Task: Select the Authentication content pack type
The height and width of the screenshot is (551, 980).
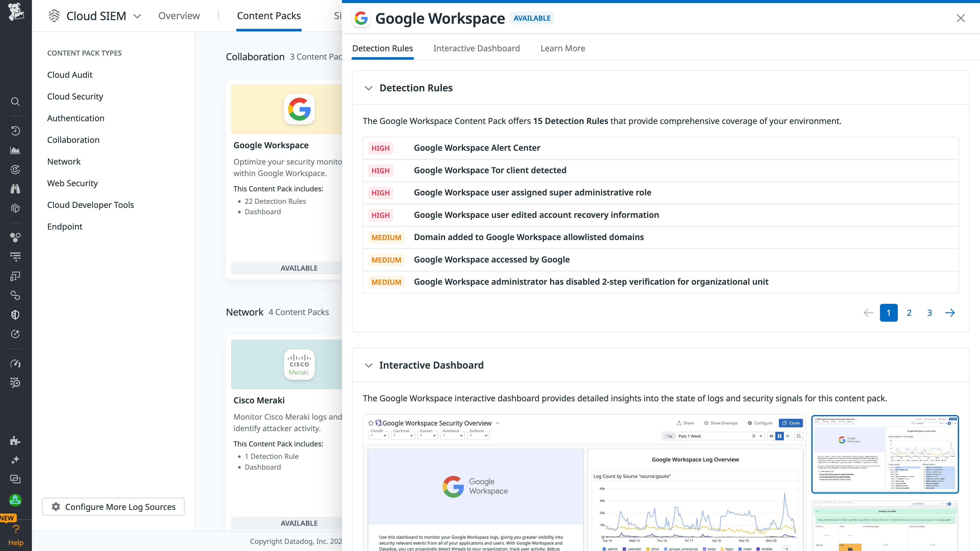Action: pyautogui.click(x=76, y=118)
